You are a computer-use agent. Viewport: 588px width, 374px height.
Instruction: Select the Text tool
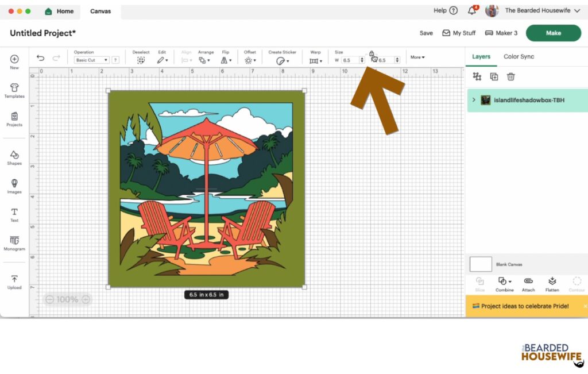point(14,215)
